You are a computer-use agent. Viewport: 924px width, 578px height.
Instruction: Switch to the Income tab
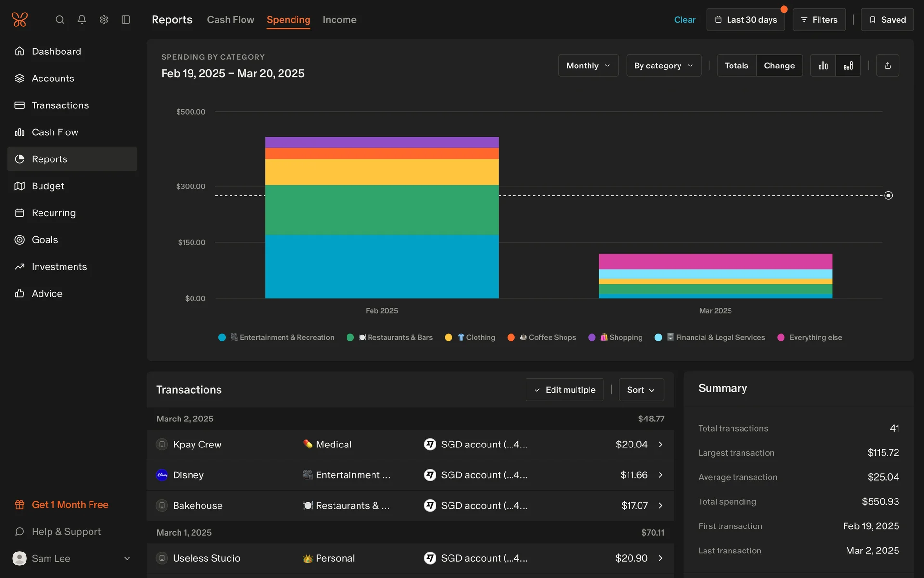(339, 20)
